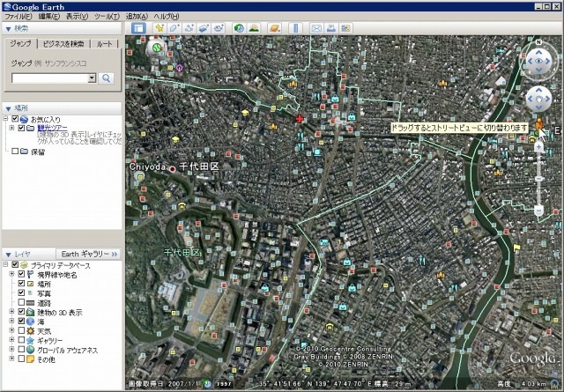Click the Add Placemark pushpin icon

tap(160, 28)
